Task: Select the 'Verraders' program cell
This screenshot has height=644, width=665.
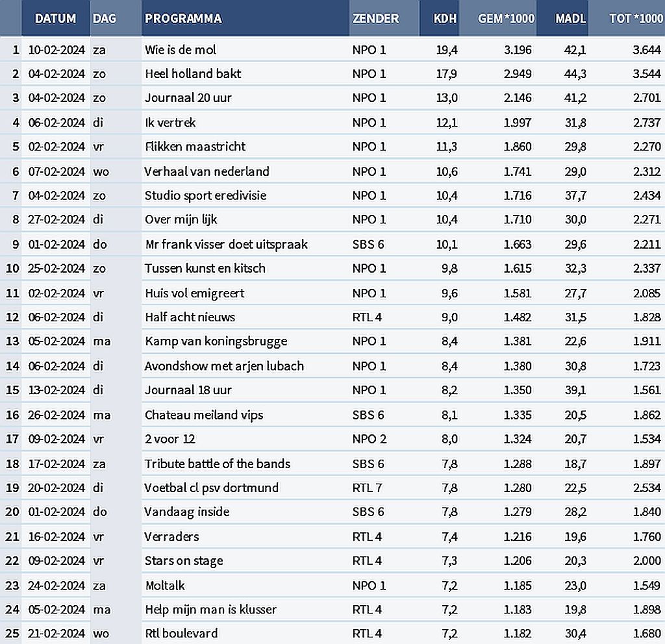Action: pyautogui.click(x=171, y=536)
